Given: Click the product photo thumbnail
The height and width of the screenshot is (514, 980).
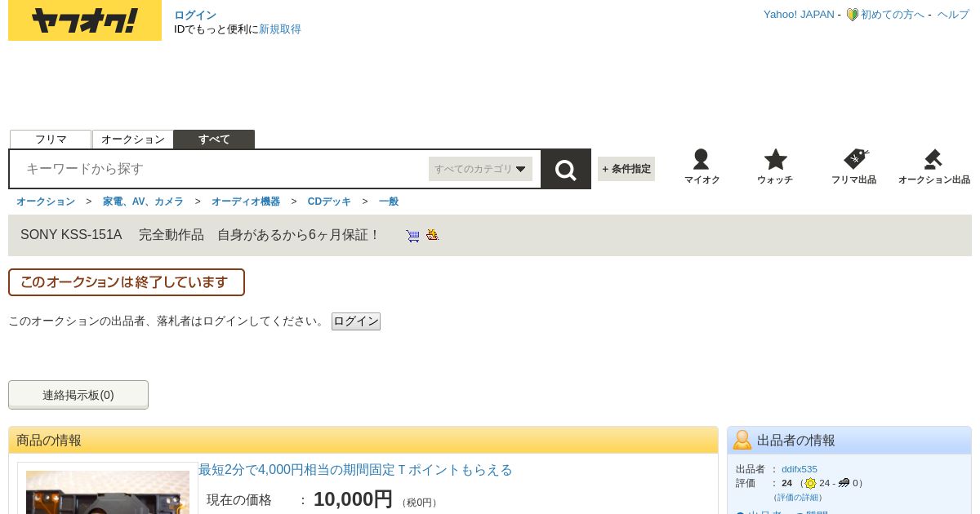Looking at the screenshot, I should point(108,492).
